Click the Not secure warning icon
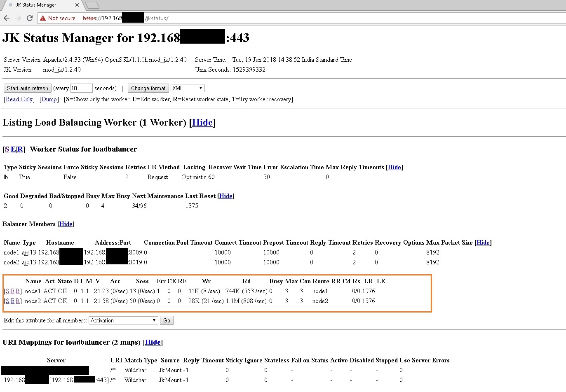Image resolution: width=566 pixels, height=392 pixels. pyautogui.click(x=42, y=18)
